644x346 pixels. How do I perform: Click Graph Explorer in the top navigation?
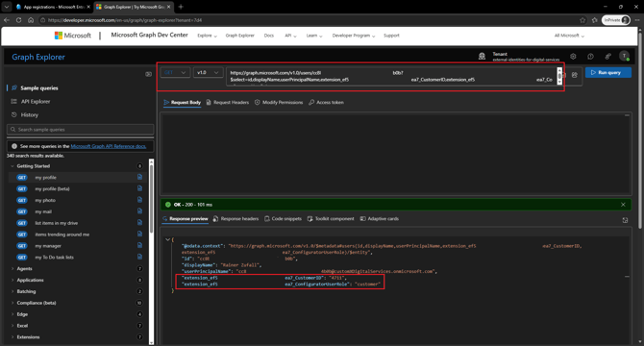click(240, 36)
